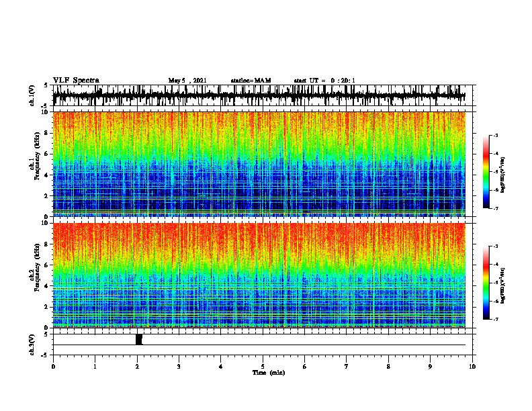The height and width of the screenshot is (411, 532).
Task: Click the ch.2 "Frequency (kHz)" axis label
Action: (37, 267)
